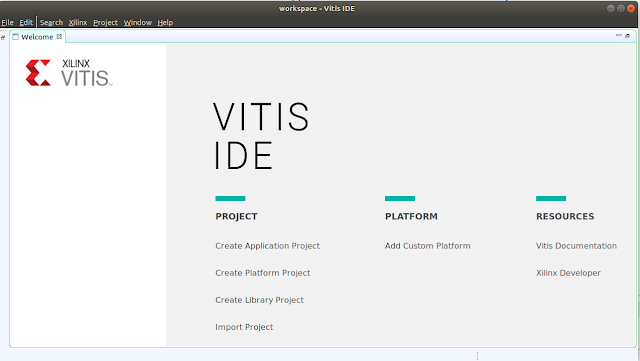
Task: Click the RESOURCES section heading
Action: pos(565,216)
